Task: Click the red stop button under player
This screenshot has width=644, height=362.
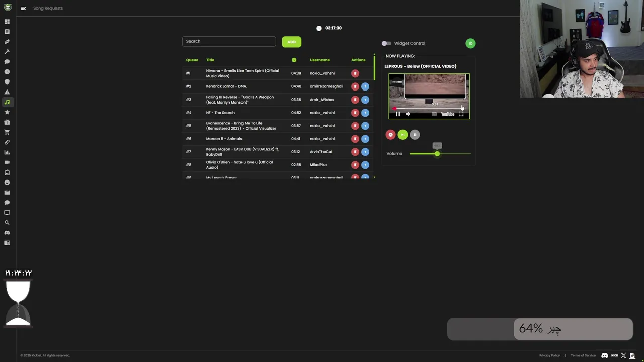Action: point(390,135)
